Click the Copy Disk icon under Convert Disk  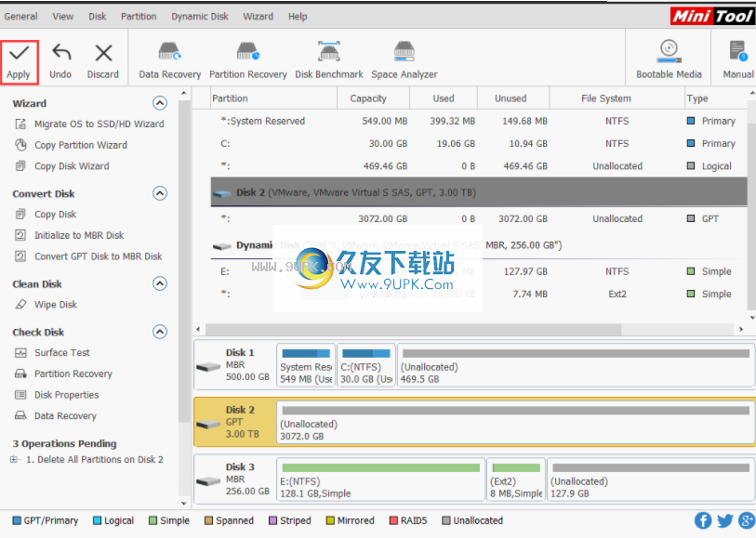click(x=20, y=215)
